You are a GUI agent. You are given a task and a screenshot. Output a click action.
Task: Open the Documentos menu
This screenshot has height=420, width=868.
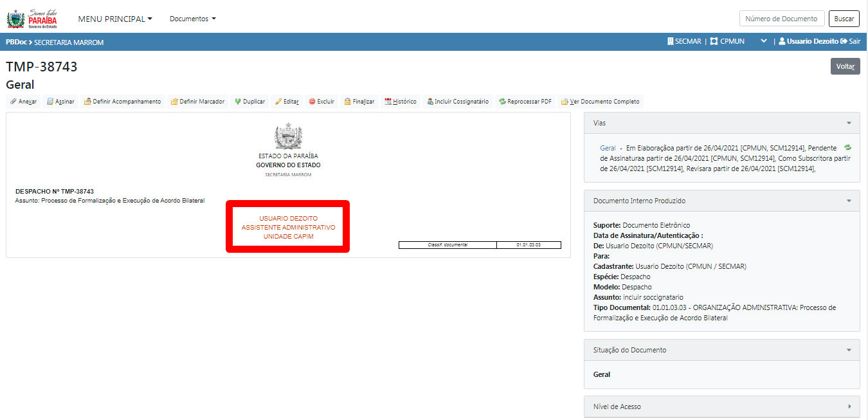pos(192,19)
